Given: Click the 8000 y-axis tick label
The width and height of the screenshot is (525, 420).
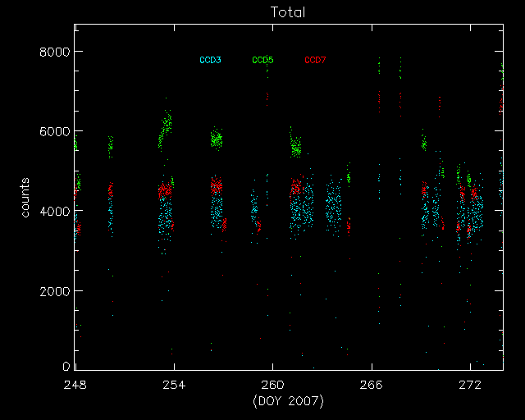Looking at the screenshot, I should coord(54,52).
